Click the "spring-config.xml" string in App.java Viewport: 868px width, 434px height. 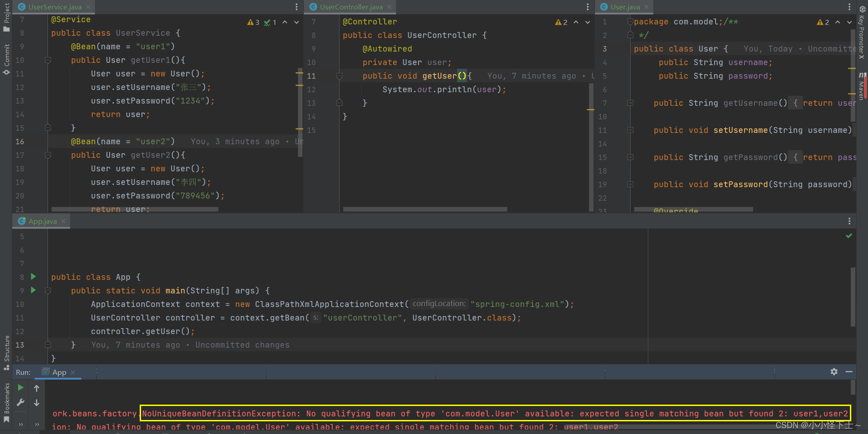click(x=517, y=304)
